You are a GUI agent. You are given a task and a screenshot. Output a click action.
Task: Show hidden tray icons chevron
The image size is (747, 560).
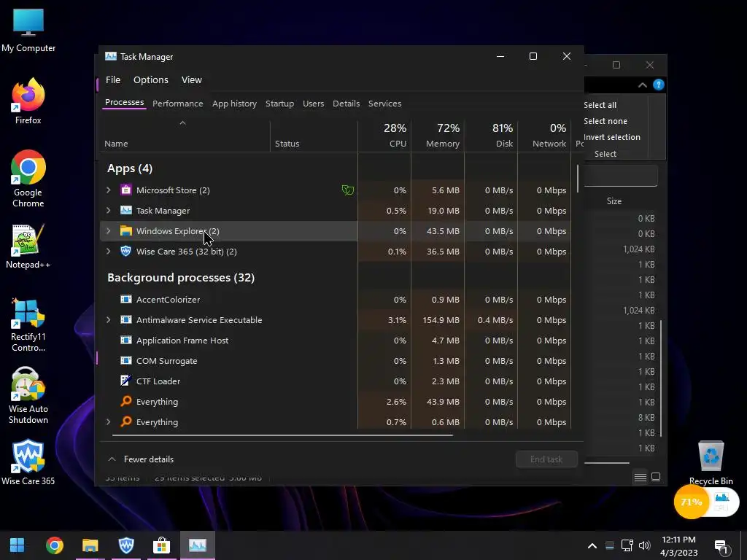click(592, 545)
